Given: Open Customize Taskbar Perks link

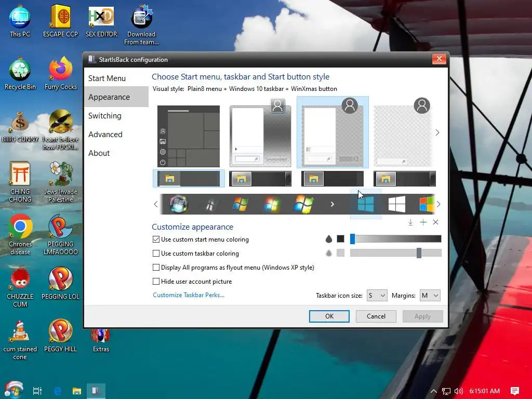Looking at the screenshot, I should click(x=189, y=295).
